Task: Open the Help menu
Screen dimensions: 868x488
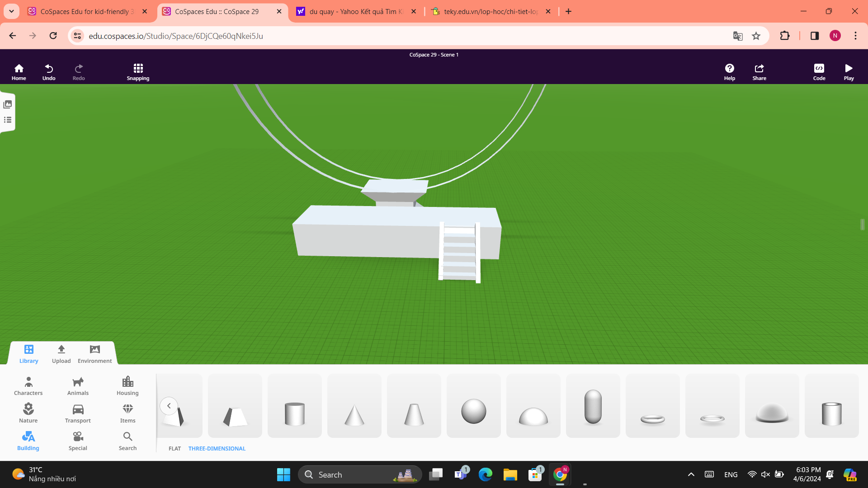Action: click(729, 72)
